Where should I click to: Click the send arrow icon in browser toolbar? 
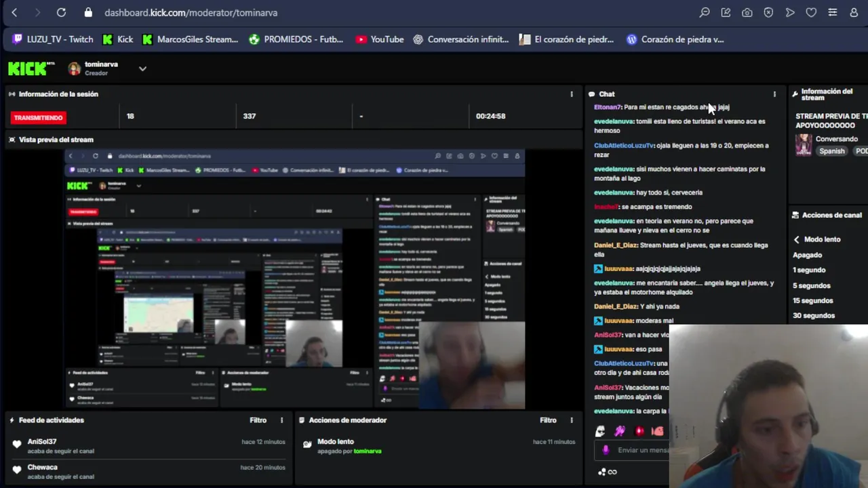790,12
